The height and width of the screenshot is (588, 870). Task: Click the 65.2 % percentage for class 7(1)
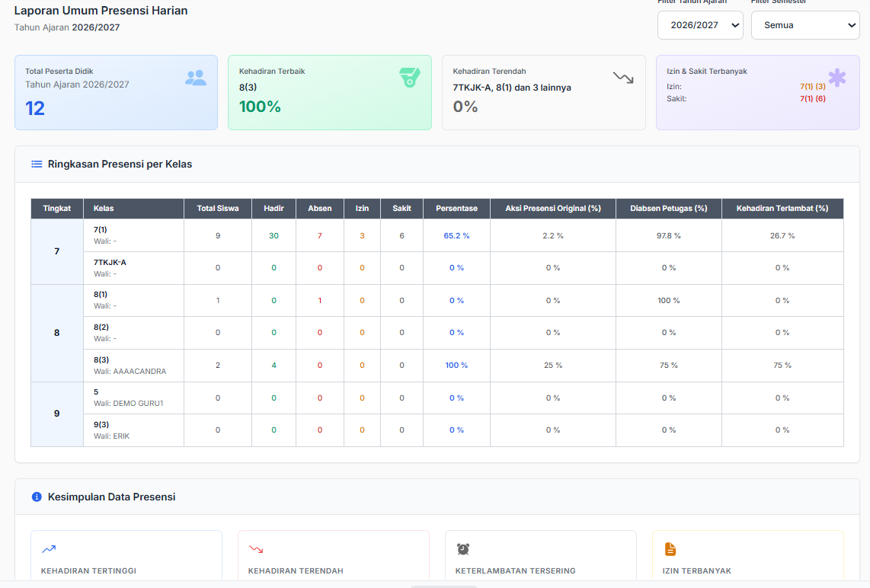(x=456, y=236)
